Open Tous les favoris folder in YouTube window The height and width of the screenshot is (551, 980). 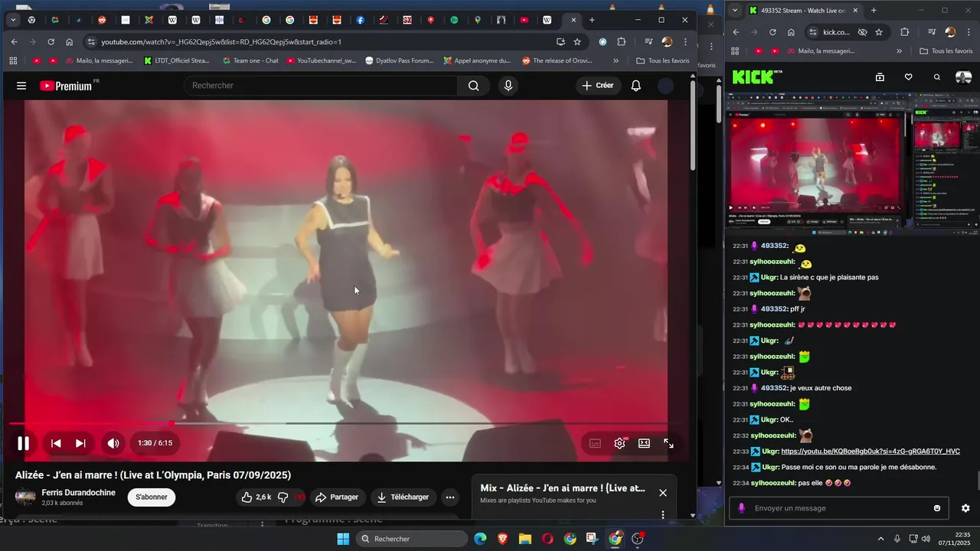[x=663, y=60]
